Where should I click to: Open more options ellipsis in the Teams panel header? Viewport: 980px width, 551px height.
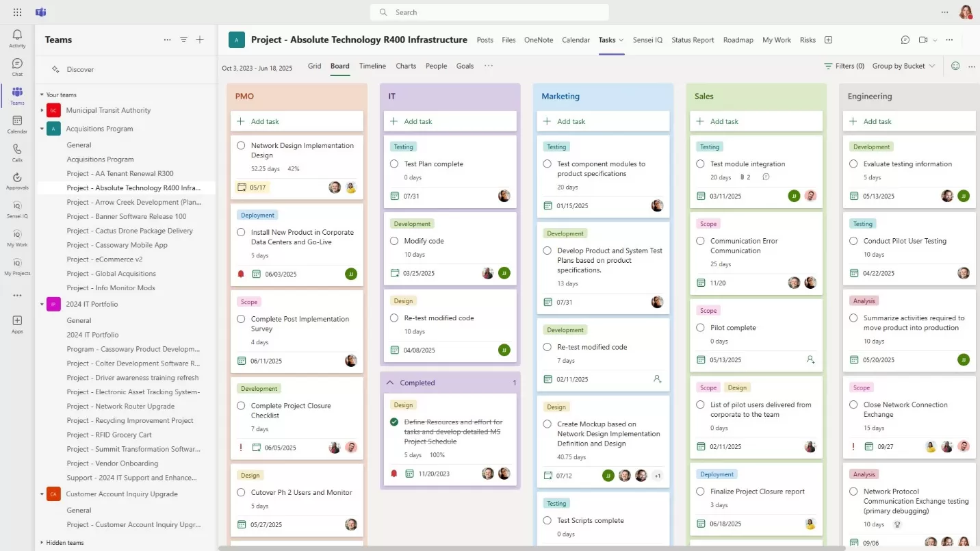pos(167,40)
